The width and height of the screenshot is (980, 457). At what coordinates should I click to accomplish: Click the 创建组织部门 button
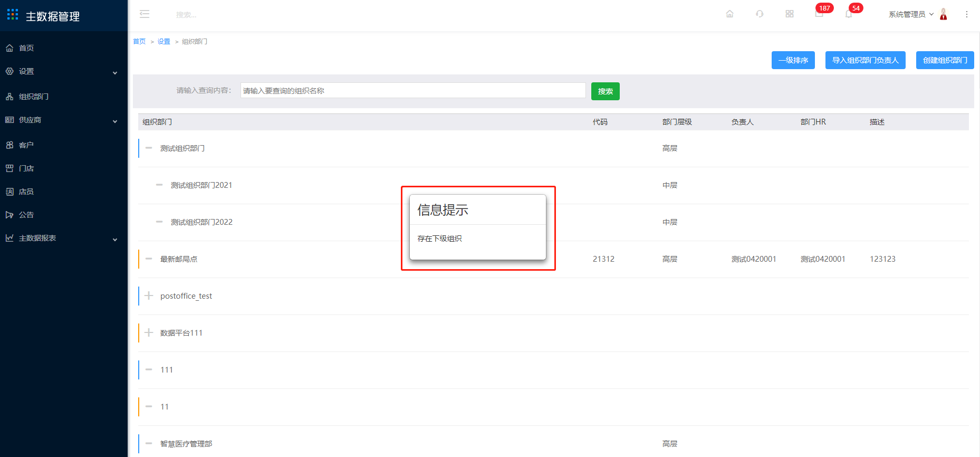pyautogui.click(x=945, y=60)
